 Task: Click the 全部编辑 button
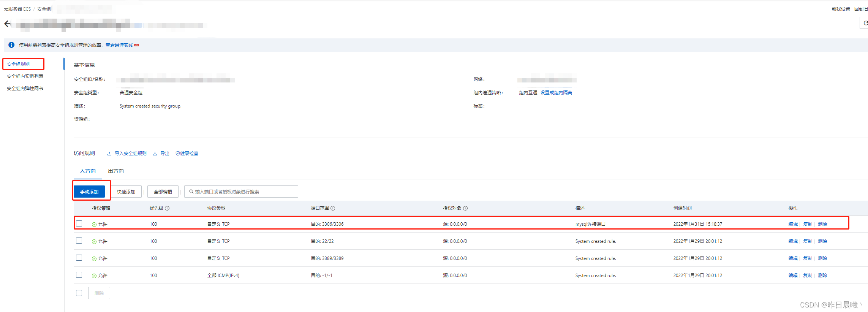click(x=163, y=192)
